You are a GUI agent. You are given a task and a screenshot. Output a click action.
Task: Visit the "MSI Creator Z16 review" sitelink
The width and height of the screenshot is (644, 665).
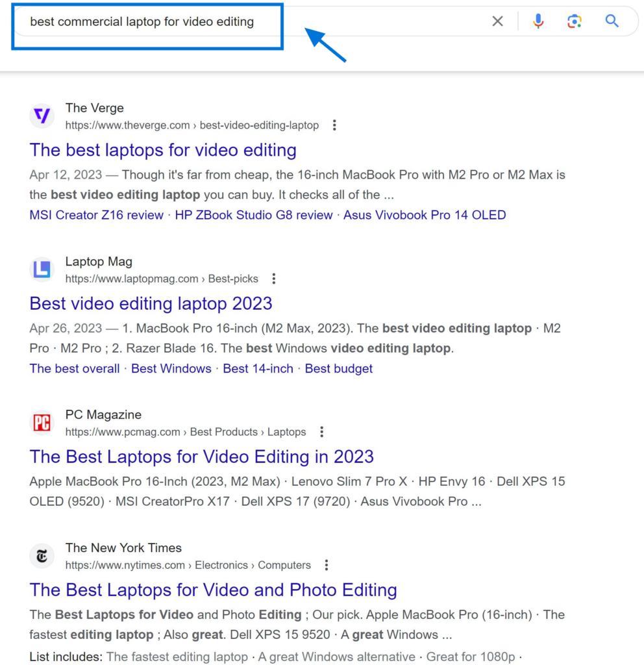[x=95, y=215]
